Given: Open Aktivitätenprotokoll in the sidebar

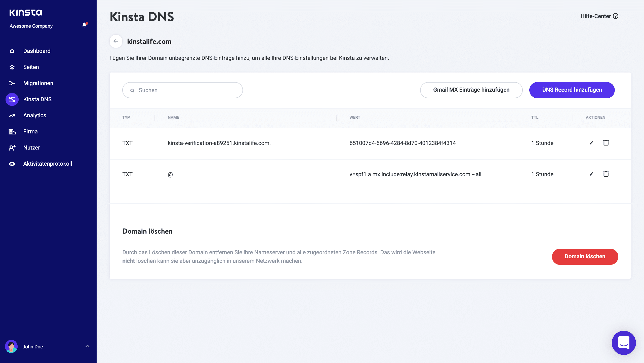Looking at the screenshot, I should (x=48, y=164).
